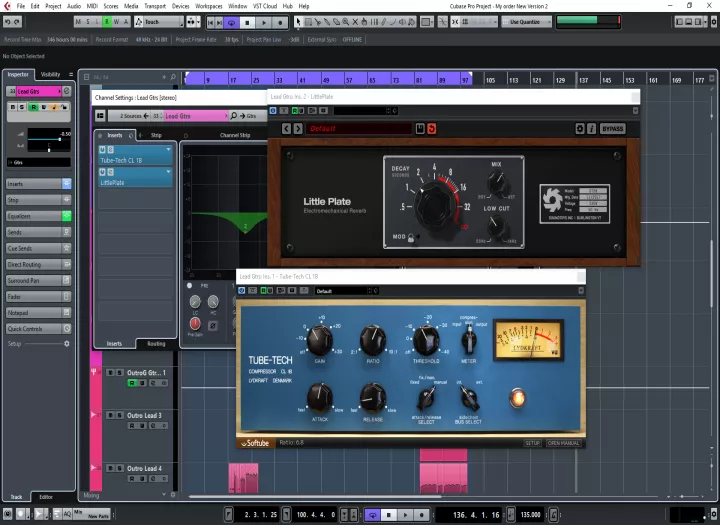
Task: Click OPEN MANUAL in Tube-Tech plugin
Action: coord(563,443)
